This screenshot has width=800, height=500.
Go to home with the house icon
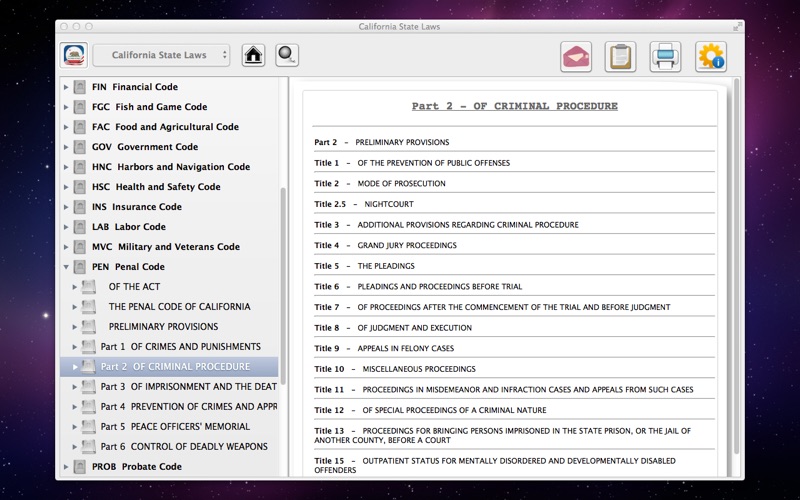(x=253, y=55)
